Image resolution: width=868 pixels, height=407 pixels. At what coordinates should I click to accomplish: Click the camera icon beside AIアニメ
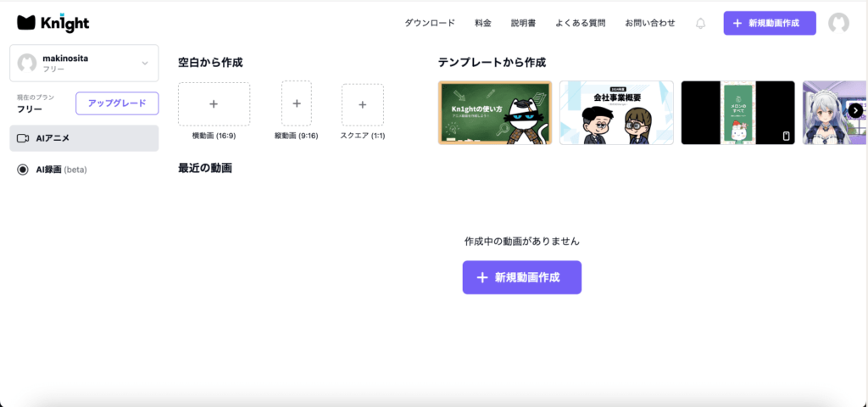tap(23, 138)
